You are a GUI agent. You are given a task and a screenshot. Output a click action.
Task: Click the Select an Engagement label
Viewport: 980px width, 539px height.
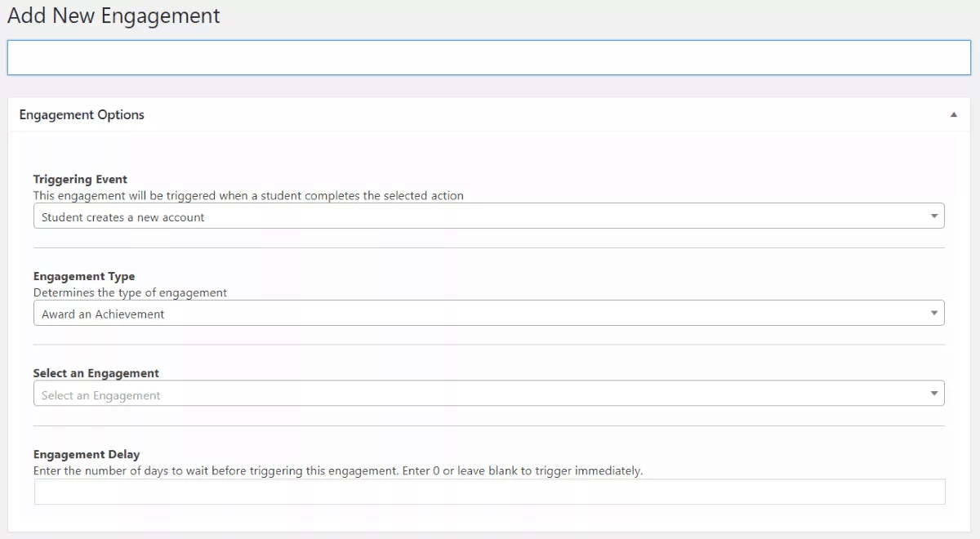96,373
